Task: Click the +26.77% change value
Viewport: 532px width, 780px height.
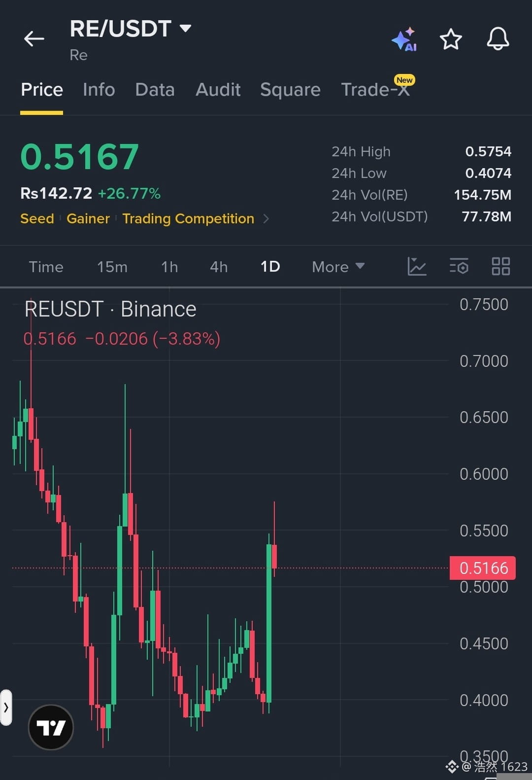Action: (129, 193)
